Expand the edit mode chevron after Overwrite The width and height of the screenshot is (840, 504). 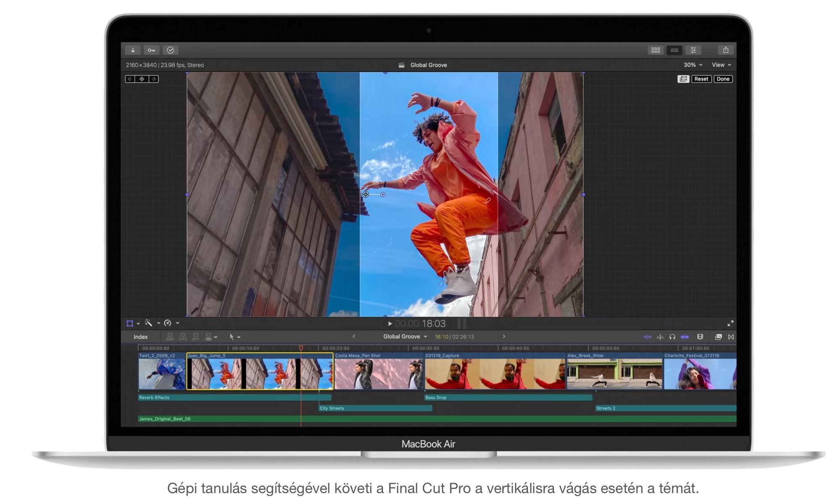tap(216, 337)
